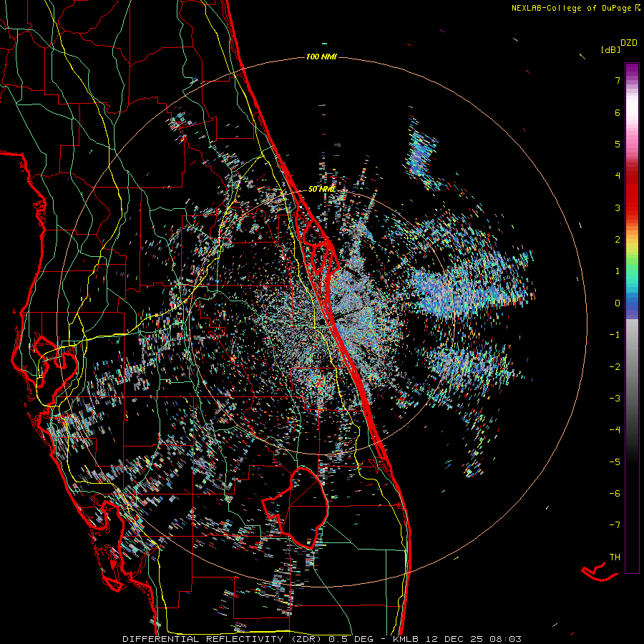Click the -6 value on color scale
This screenshot has width=644, height=644.
[x=615, y=494]
